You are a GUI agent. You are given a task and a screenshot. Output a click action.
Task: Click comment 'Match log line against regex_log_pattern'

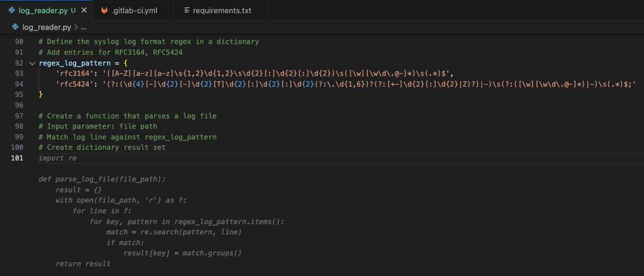tap(128, 137)
